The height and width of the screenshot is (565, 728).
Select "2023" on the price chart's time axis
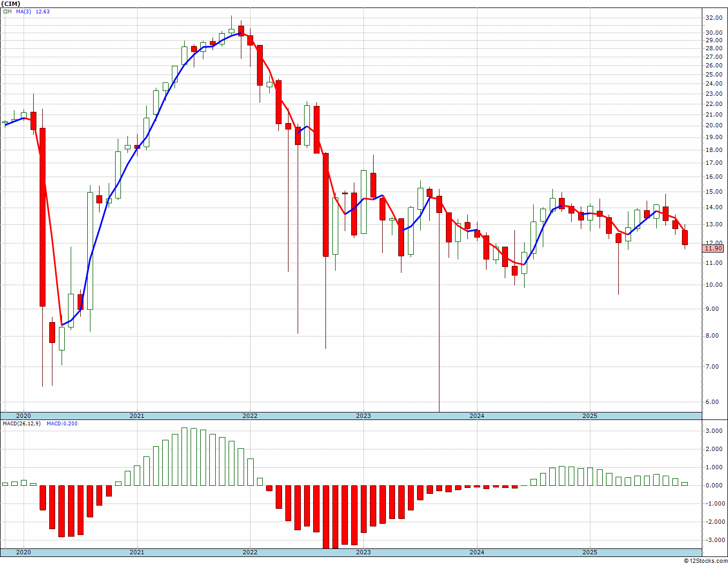[x=363, y=416]
